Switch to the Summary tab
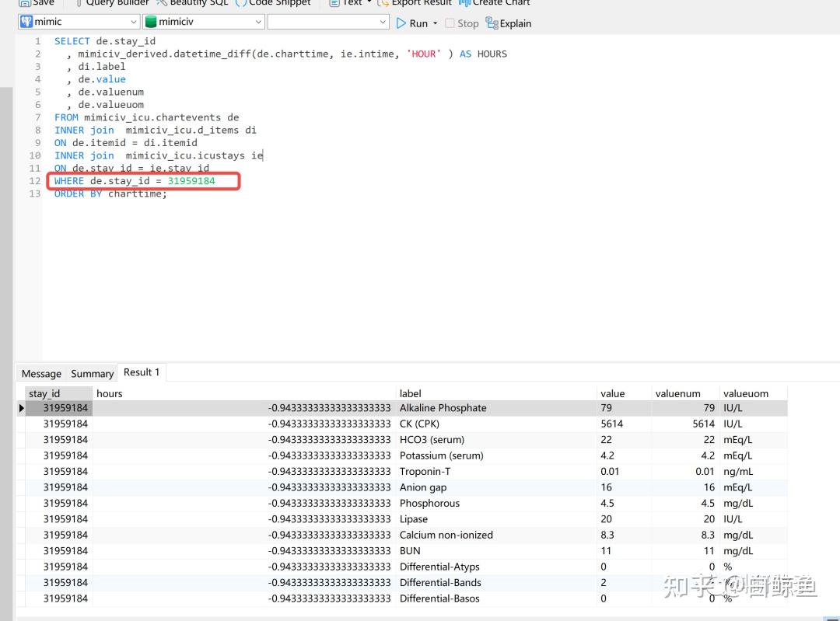 (x=92, y=374)
